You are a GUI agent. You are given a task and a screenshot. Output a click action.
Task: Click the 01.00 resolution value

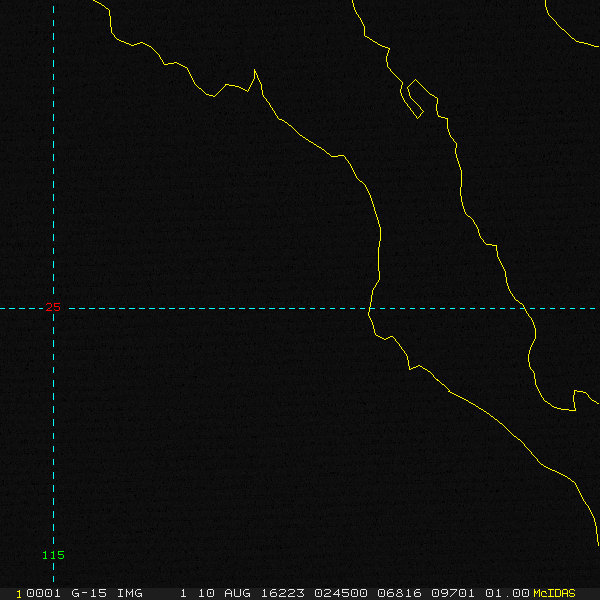coord(507,593)
